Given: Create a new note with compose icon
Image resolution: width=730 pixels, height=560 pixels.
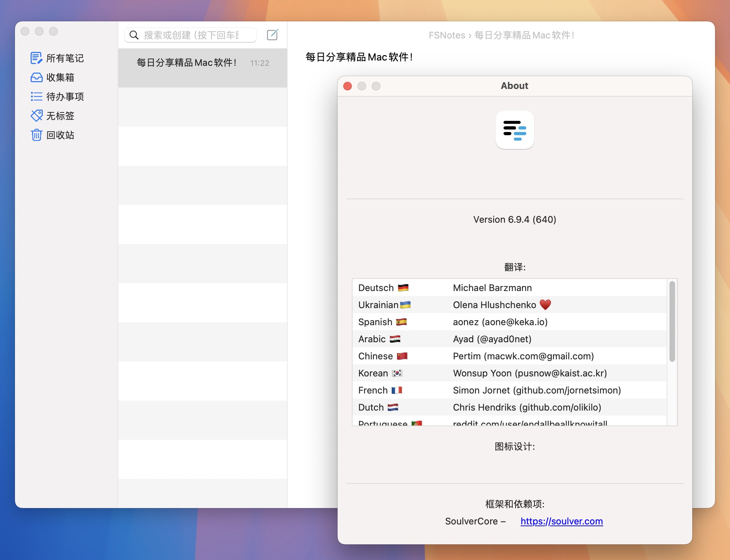Looking at the screenshot, I should click(x=272, y=35).
